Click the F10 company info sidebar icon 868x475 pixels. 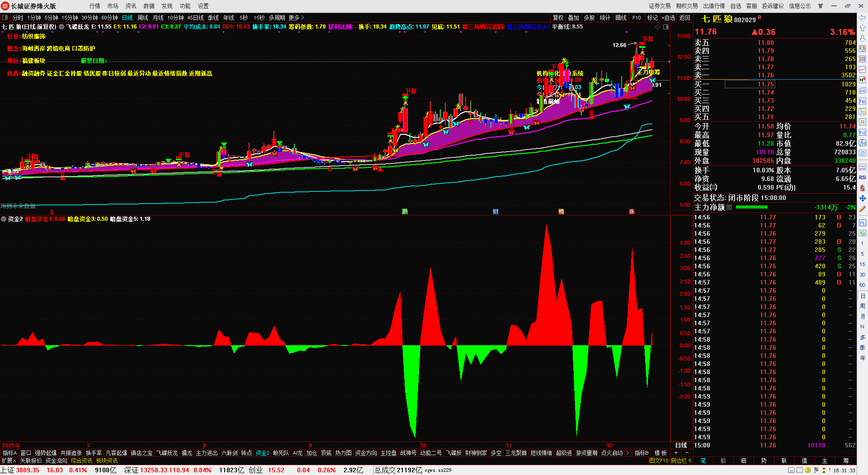(x=863, y=101)
